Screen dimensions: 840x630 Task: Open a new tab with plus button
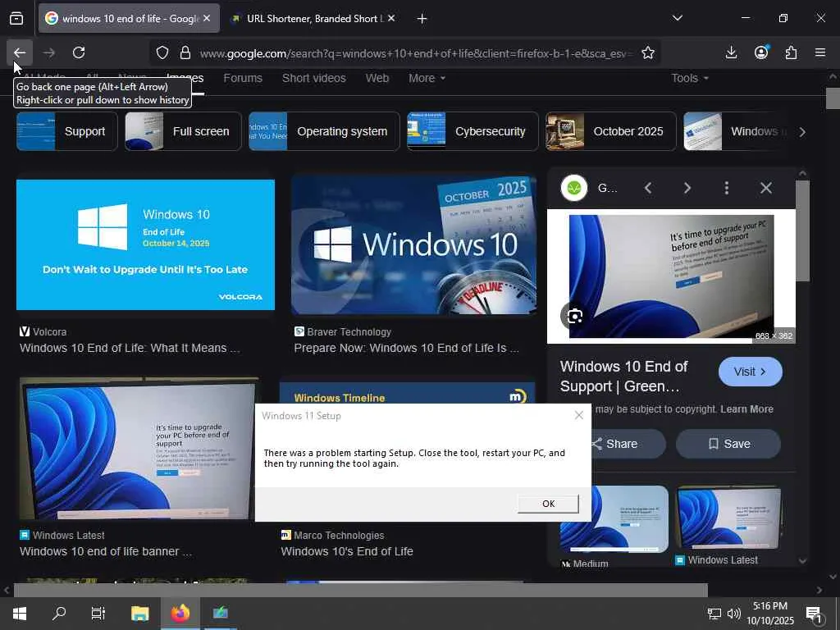pyautogui.click(x=422, y=19)
